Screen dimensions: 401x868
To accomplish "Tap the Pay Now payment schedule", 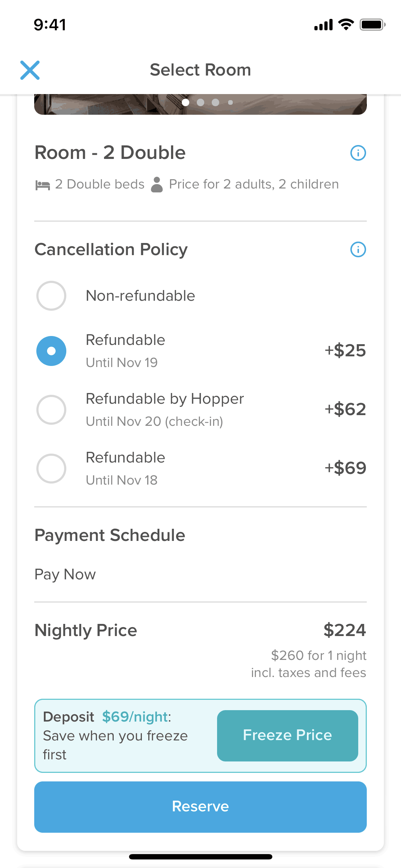I will (65, 574).
